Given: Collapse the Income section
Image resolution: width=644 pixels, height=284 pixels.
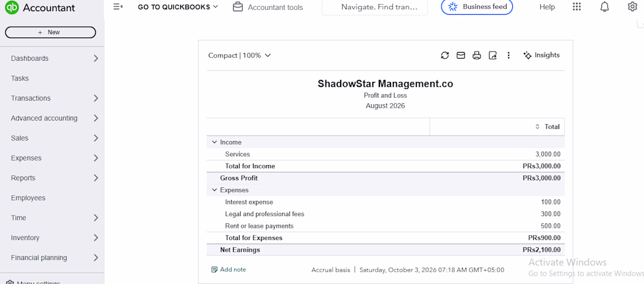Looking at the screenshot, I should point(214,142).
